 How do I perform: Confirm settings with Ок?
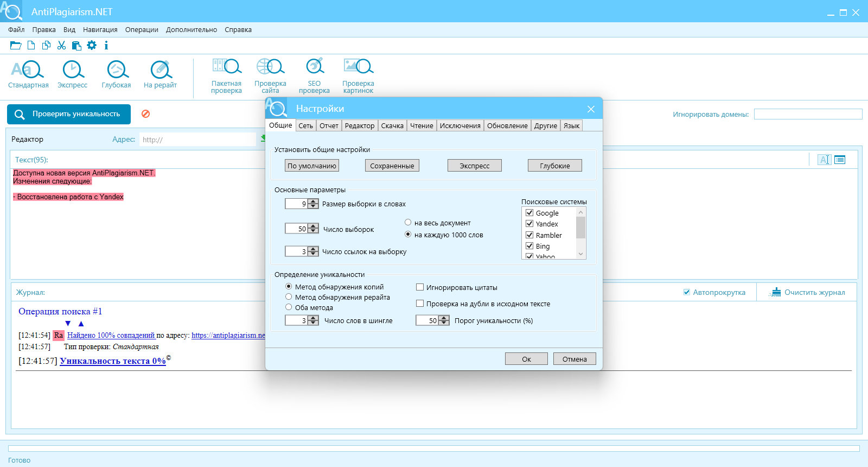tap(526, 359)
